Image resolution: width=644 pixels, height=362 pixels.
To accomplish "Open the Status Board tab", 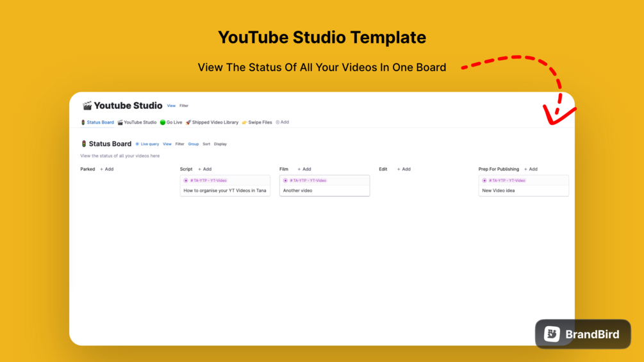I will point(98,122).
